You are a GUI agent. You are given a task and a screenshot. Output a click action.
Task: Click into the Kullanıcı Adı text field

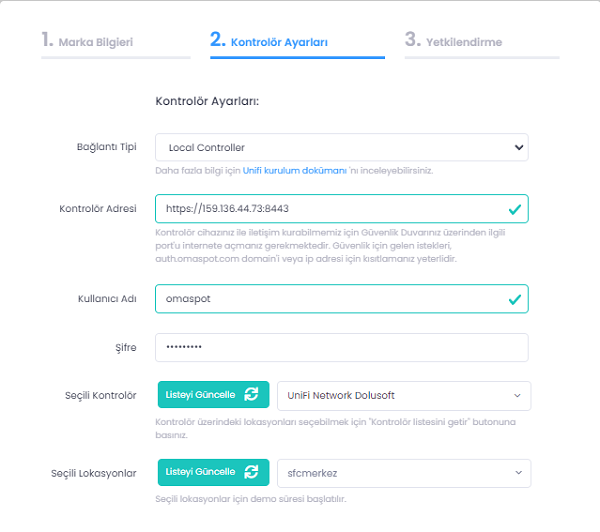point(330,299)
